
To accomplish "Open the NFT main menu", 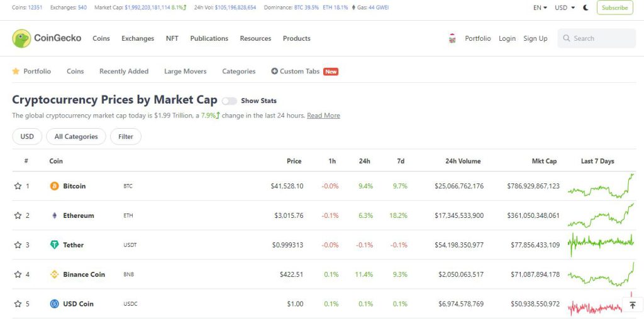I will pyautogui.click(x=172, y=38).
